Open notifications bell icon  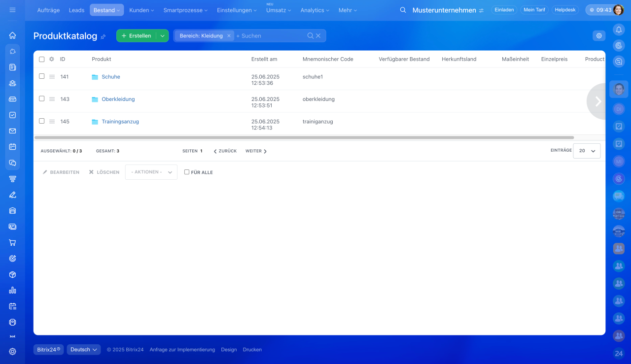(x=619, y=30)
